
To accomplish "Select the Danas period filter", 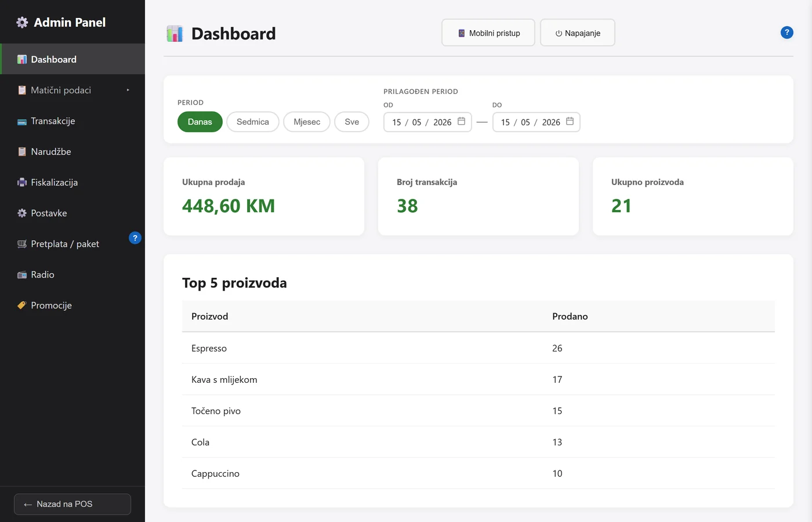I will (x=200, y=122).
